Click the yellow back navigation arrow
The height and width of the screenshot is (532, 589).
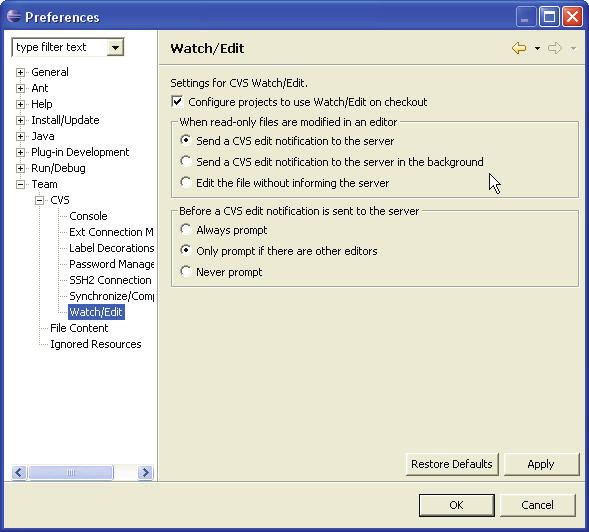(x=519, y=48)
